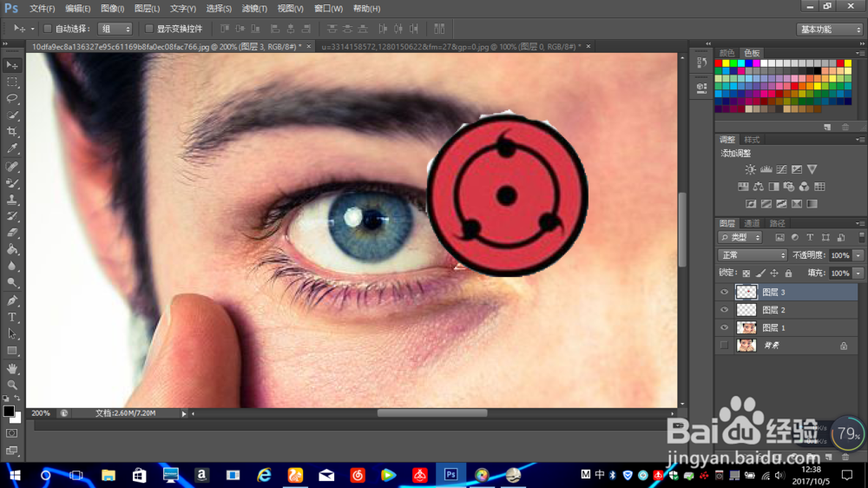This screenshot has height=488, width=868.
Task: Toggle Quick Mask mode
Action: 12,433
